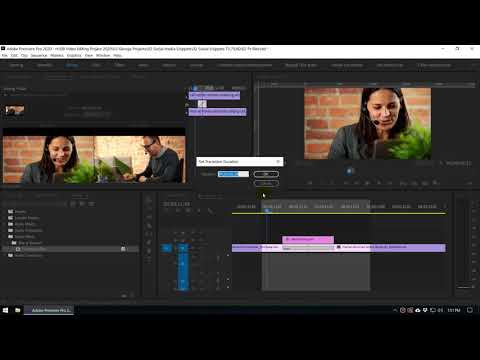Click the blue marker icon below Program monitor
Viewport: 480px width, 360px height.
(349, 171)
